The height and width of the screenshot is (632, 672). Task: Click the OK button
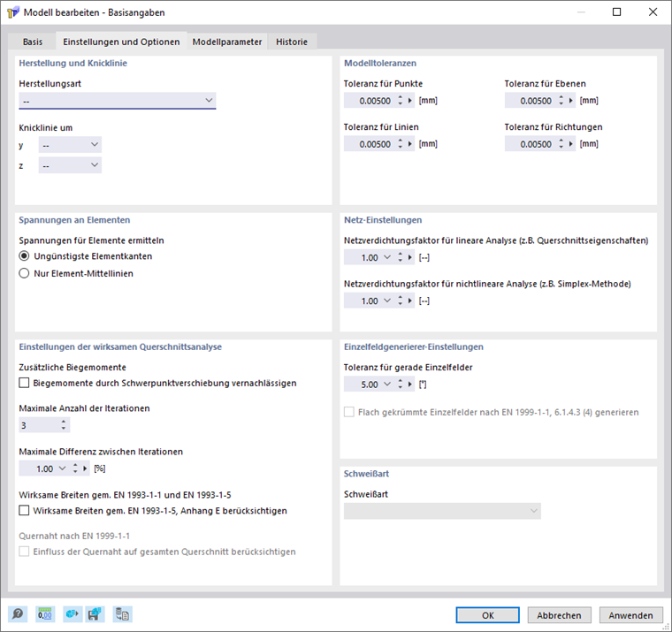488,615
